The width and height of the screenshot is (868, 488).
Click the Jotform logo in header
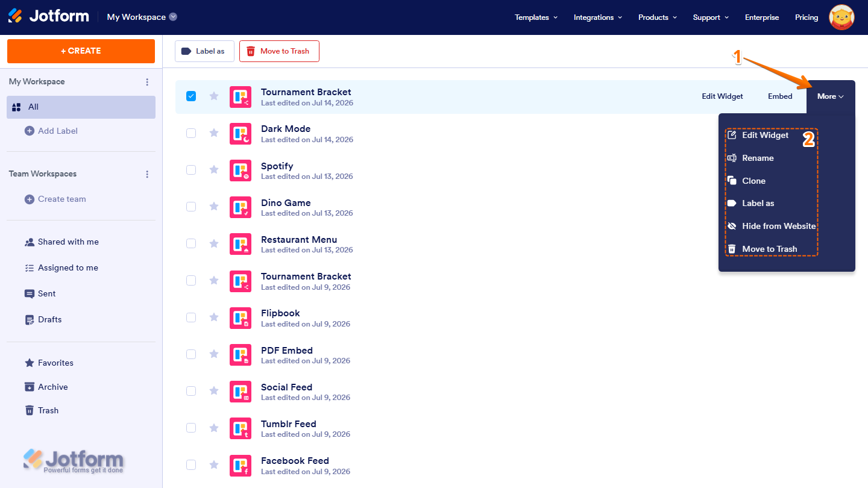[49, 16]
